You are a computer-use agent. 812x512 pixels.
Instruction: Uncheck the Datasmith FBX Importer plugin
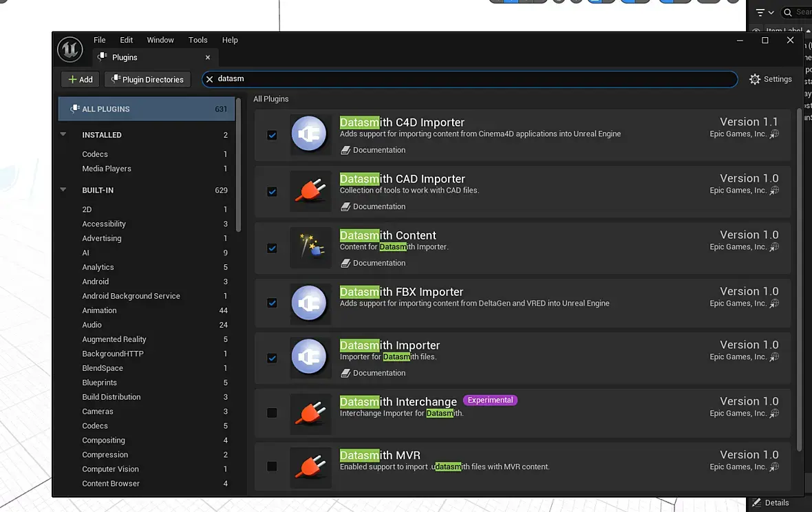coord(272,303)
